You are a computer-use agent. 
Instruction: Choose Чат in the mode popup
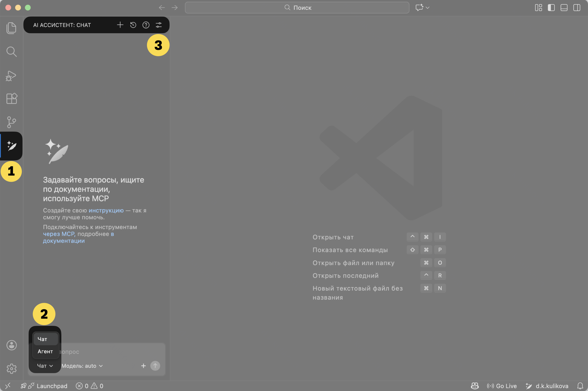pyautogui.click(x=46, y=339)
